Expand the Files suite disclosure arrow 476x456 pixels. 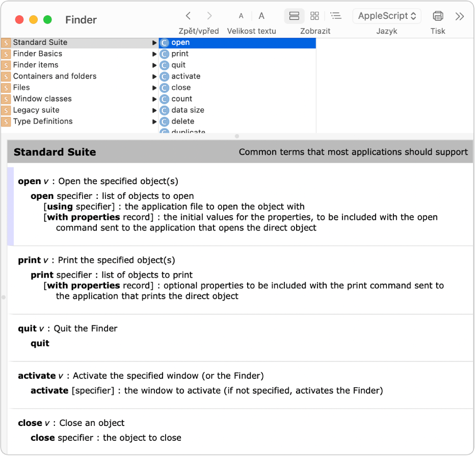point(154,87)
